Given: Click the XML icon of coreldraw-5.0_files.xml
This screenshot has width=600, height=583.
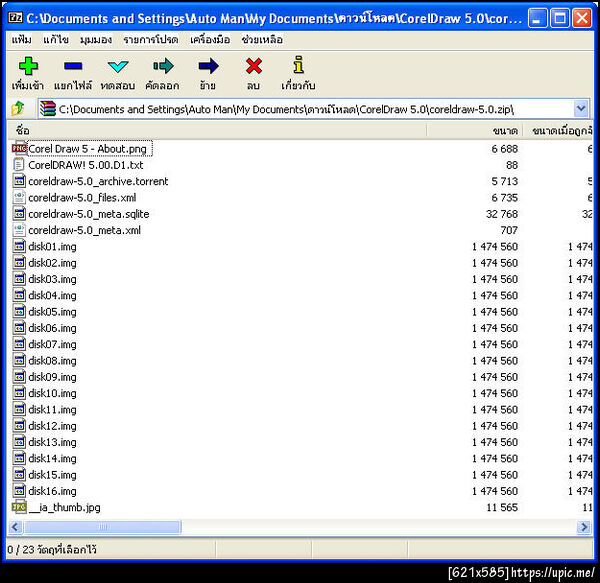Looking at the screenshot, I should [x=19, y=197].
